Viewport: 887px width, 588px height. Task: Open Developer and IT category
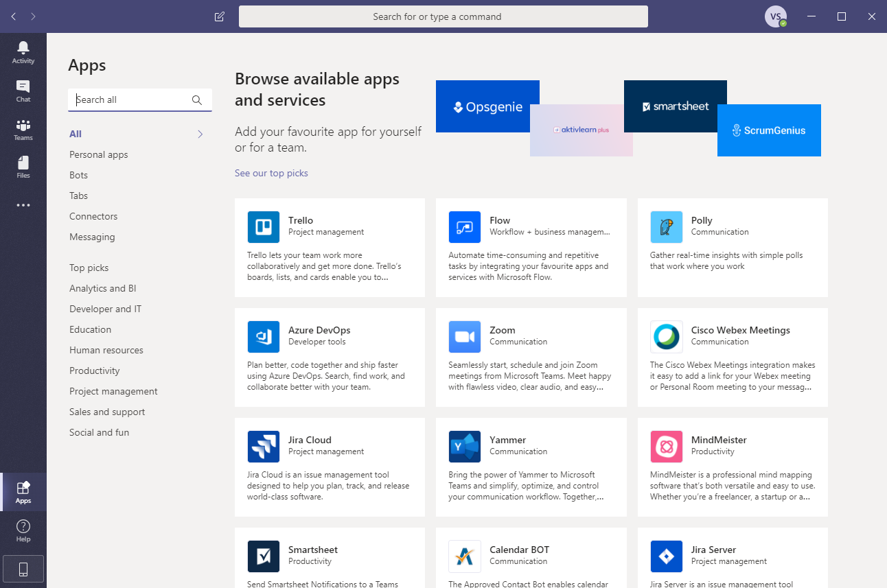click(106, 309)
